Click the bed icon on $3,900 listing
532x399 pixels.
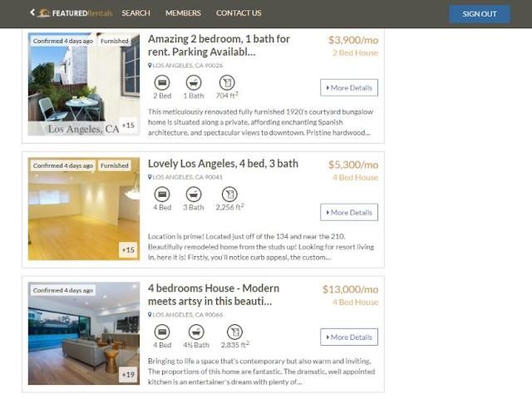click(162, 82)
